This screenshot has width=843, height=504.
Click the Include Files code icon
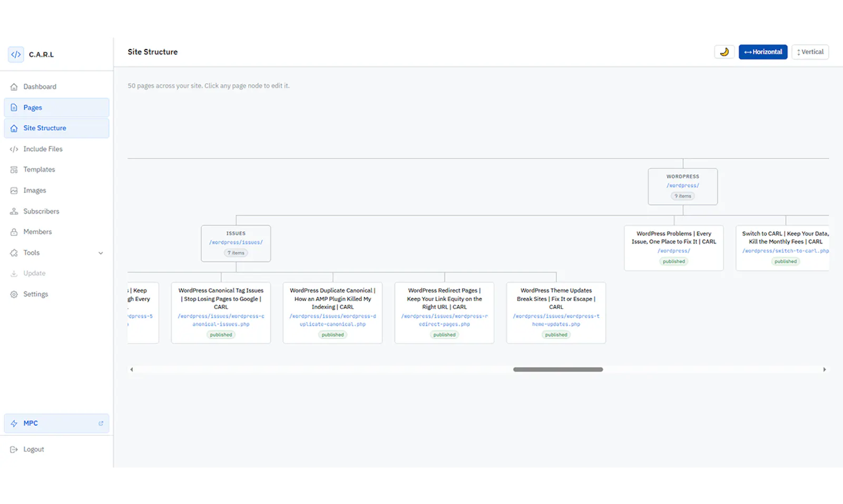click(x=14, y=149)
